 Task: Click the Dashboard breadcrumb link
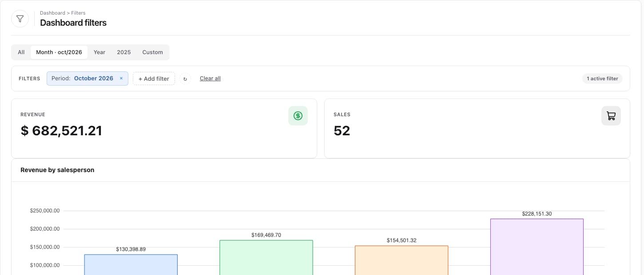point(52,13)
